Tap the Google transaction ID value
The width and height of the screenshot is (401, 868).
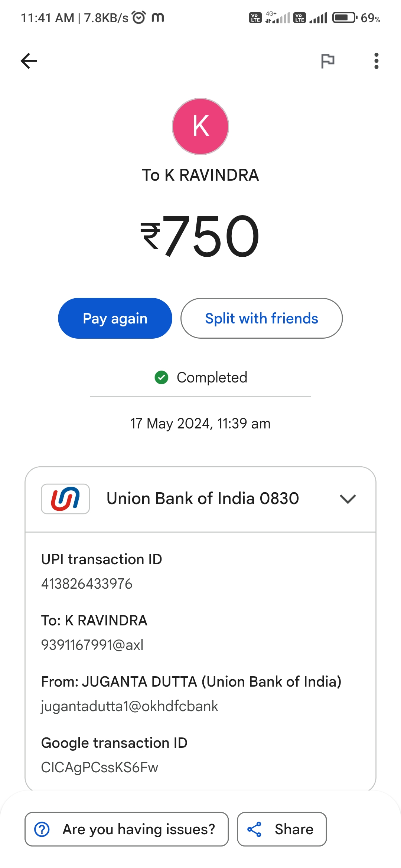[x=100, y=767]
